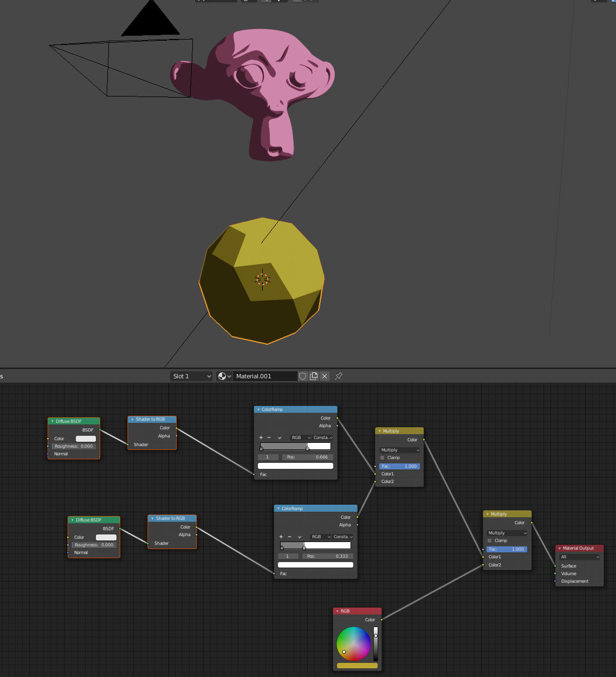Open white Color swatch on Diffuse BSDF of 0.333 chain
616x677 pixels.
106,537
